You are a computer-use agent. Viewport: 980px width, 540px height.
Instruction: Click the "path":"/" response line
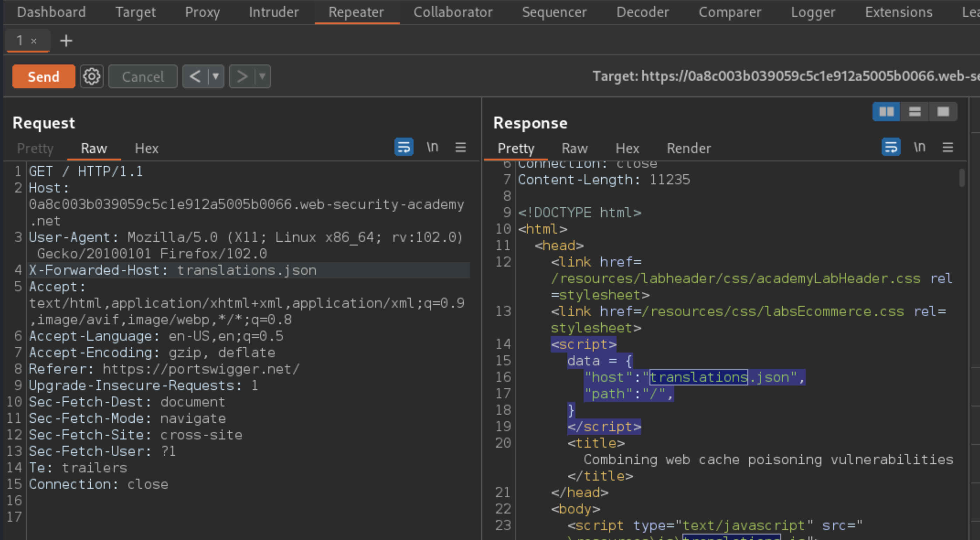pos(629,394)
